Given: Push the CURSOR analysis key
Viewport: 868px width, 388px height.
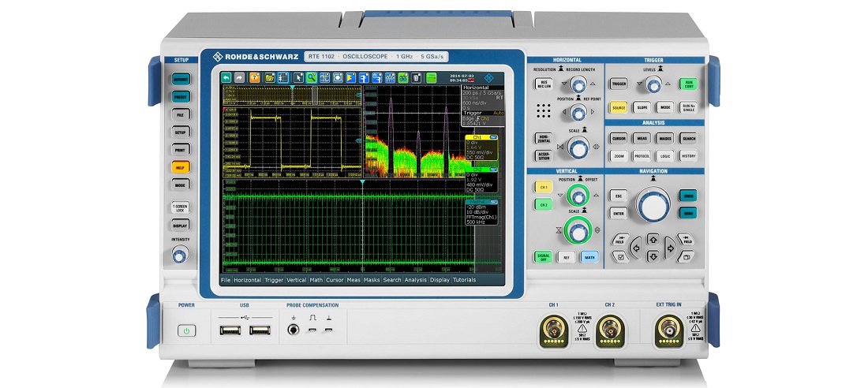Looking at the screenshot, I should (619, 138).
